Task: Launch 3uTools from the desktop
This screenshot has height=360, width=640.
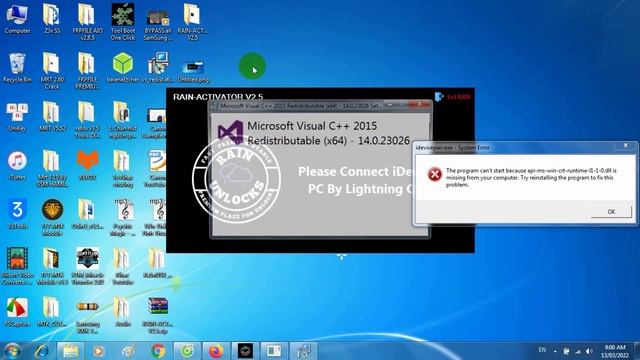Action: [17, 214]
